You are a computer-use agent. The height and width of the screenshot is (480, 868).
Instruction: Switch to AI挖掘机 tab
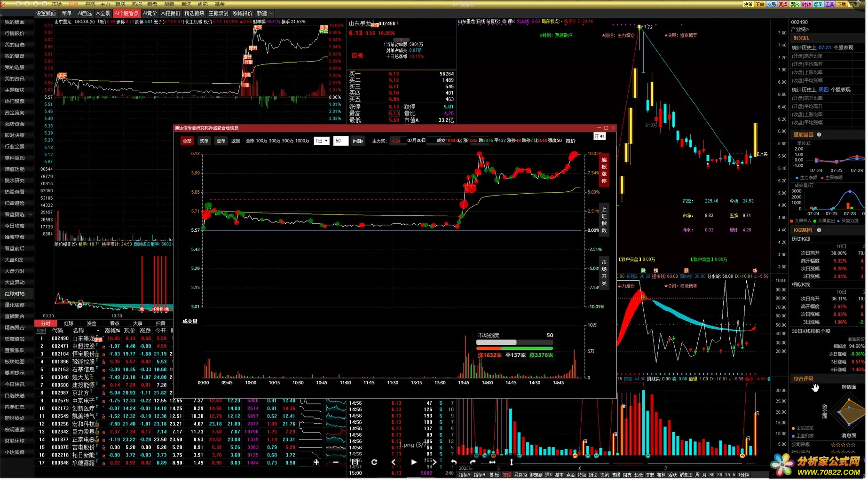click(171, 13)
